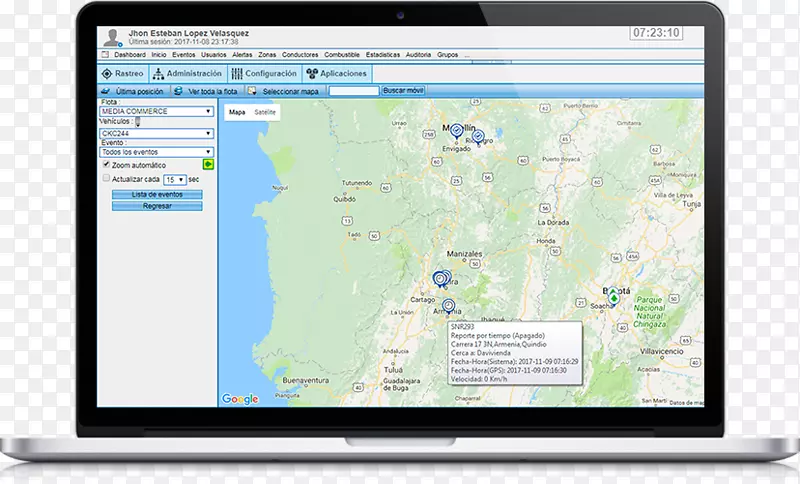Screen dimensions: 800x484
Task: Click the Lista de eventos button
Action: tap(157, 194)
